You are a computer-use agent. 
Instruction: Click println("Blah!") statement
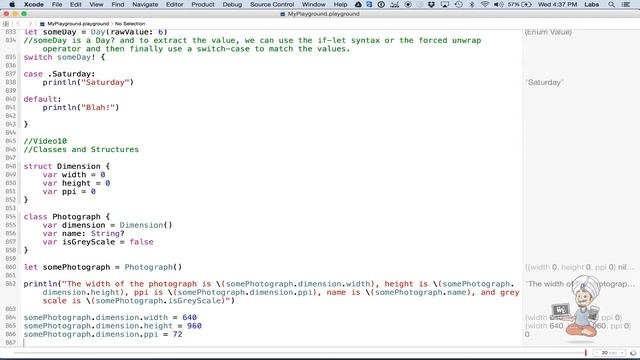click(80, 107)
